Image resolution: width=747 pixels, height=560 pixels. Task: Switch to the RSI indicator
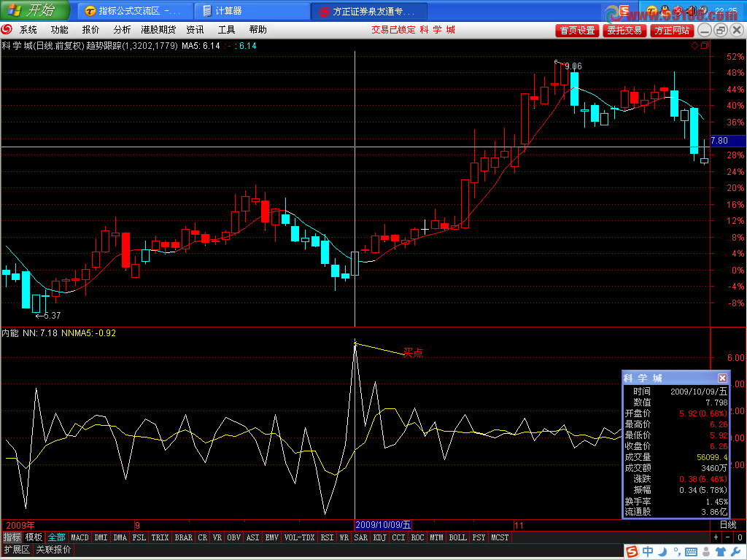point(327,537)
